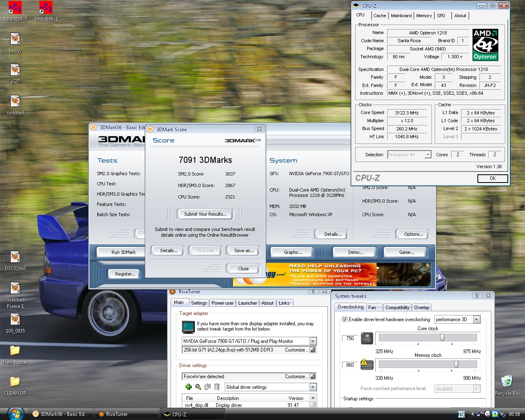Click the Memory clock 860 value field
The height and width of the screenshot is (420, 525).
point(350,365)
